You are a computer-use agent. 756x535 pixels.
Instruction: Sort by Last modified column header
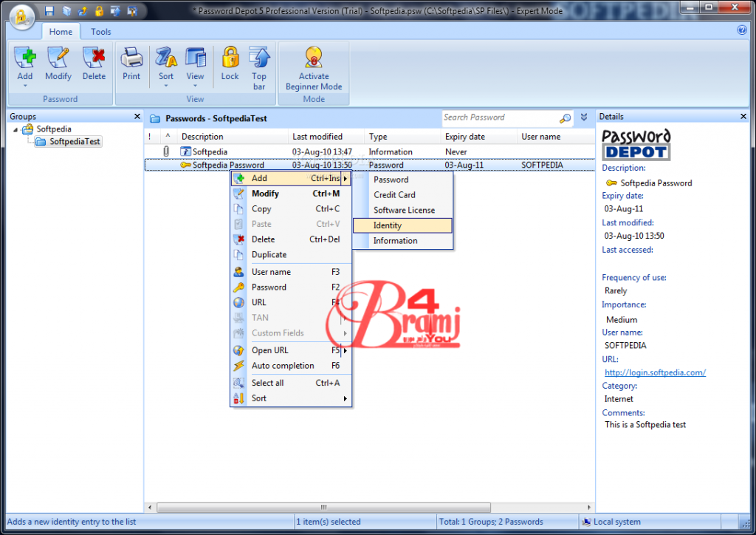(326, 137)
